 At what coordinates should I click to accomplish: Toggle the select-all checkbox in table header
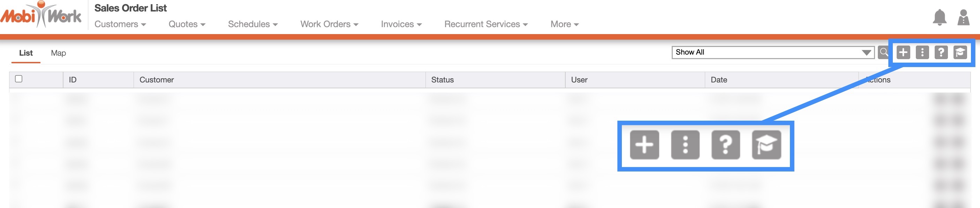point(18,79)
